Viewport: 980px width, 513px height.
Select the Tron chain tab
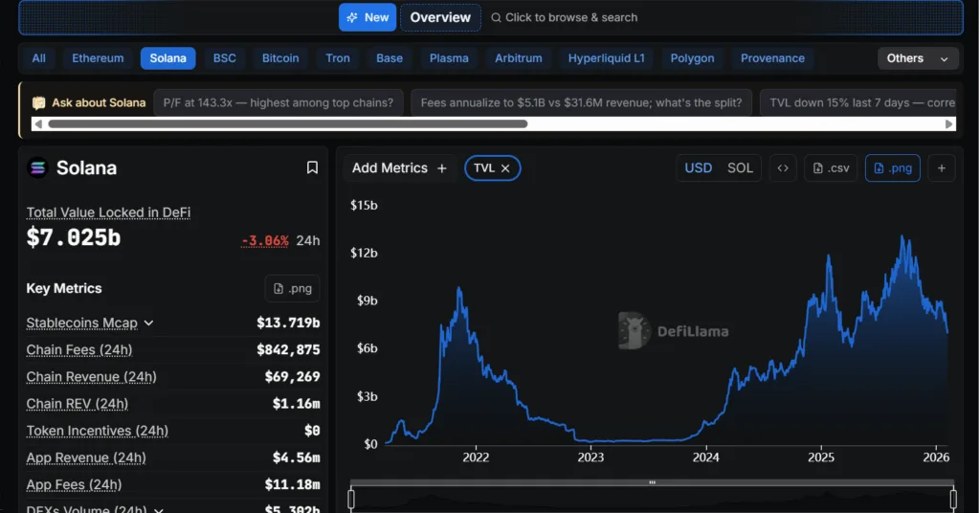(x=338, y=58)
